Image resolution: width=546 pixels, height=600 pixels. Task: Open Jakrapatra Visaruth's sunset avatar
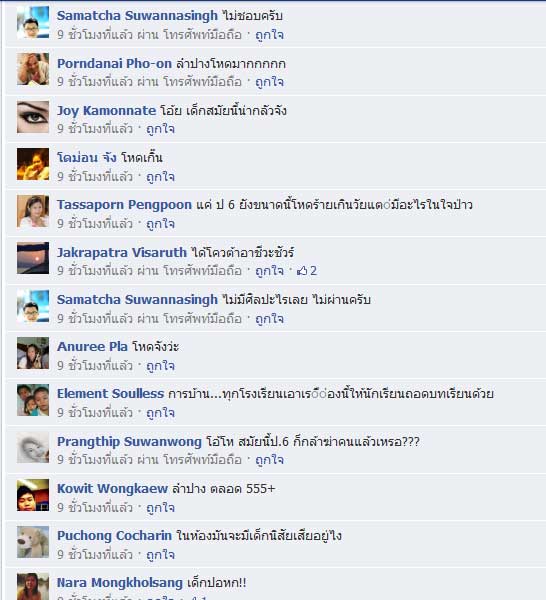tap(33, 258)
